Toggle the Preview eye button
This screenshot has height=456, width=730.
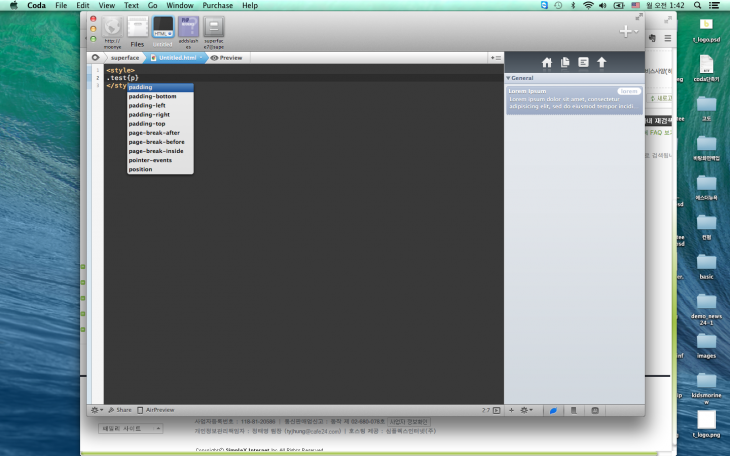(227, 58)
